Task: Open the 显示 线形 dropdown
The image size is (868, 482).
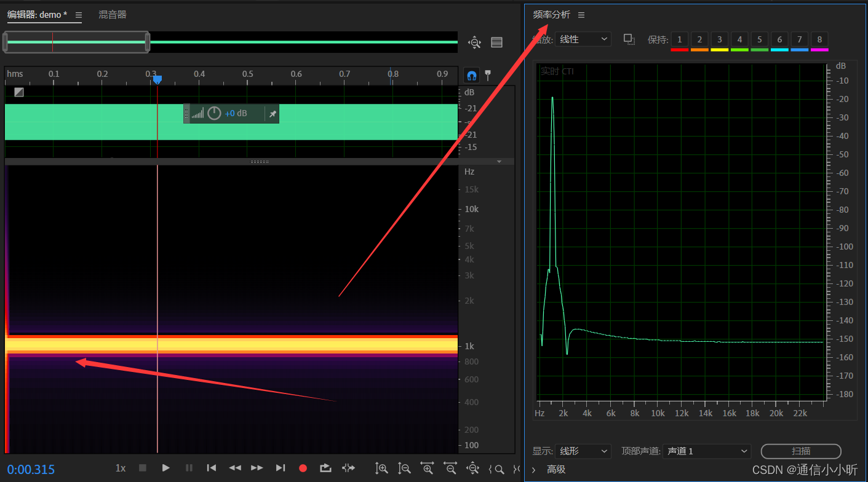Action: [x=583, y=451]
